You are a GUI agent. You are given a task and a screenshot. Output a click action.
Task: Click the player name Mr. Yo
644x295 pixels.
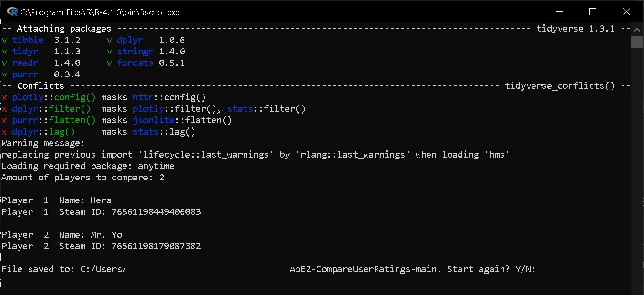106,235
